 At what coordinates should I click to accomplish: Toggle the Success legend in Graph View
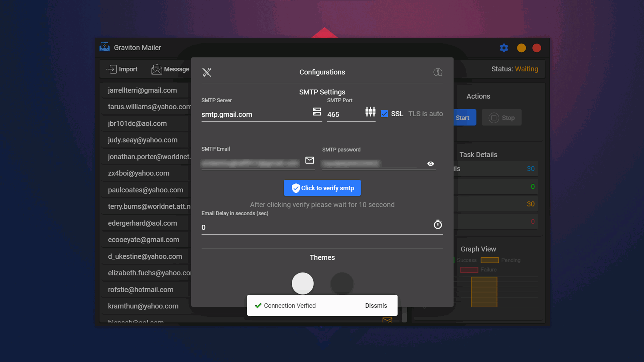(465, 260)
